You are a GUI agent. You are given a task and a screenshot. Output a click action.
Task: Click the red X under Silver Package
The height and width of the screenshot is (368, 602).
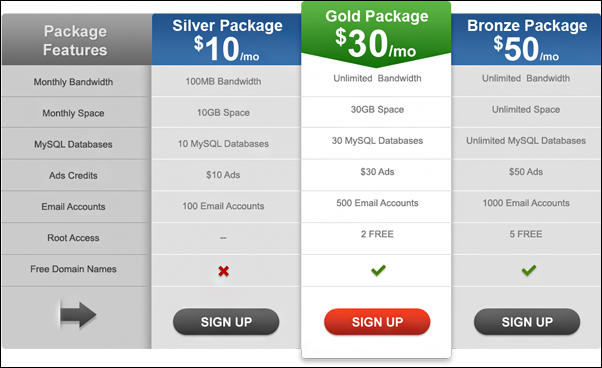point(223,271)
